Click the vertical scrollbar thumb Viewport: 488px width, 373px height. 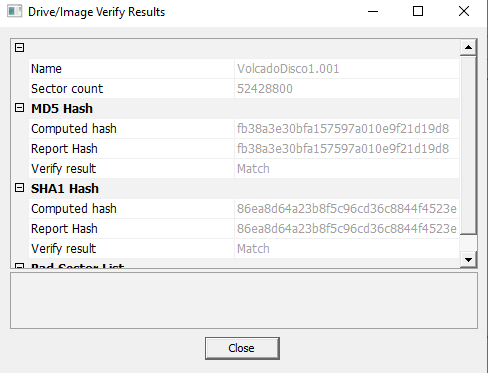468,145
